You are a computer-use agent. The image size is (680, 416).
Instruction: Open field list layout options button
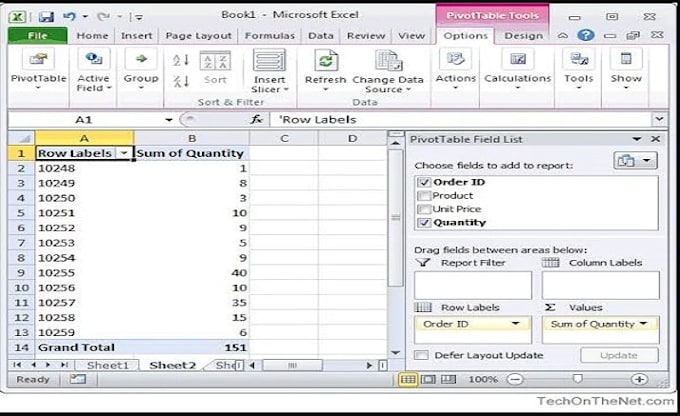pyautogui.click(x=635, y=161)
